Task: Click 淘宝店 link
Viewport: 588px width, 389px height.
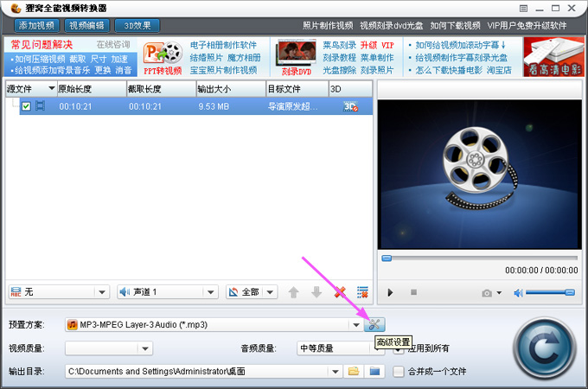Action: point(499,70)
